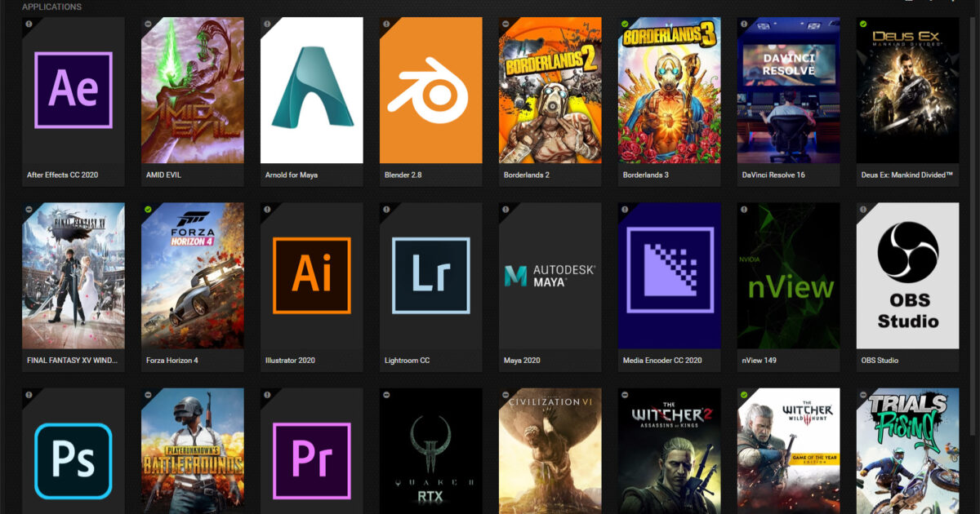Click the minus badge on Media Encoder CC 2020
The height and width of the screenshot is (514, 980).
tap(625, 210)
